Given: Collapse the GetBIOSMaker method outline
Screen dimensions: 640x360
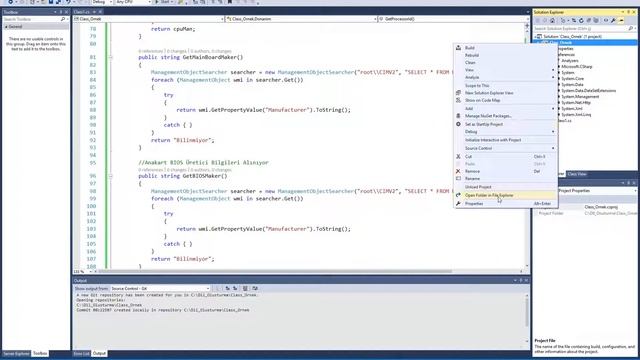Looking at the screenshot, I should (x=111, y=176).
